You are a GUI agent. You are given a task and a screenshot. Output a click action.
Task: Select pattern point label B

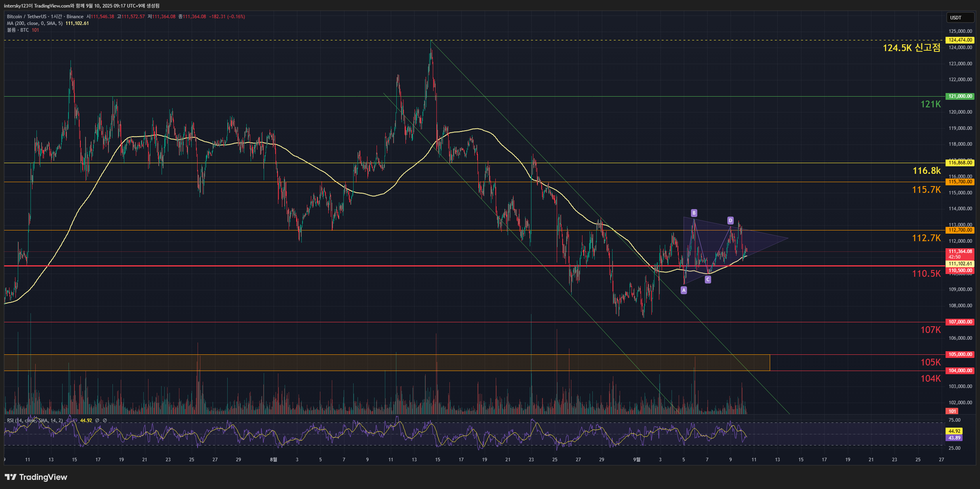point(694,213)
